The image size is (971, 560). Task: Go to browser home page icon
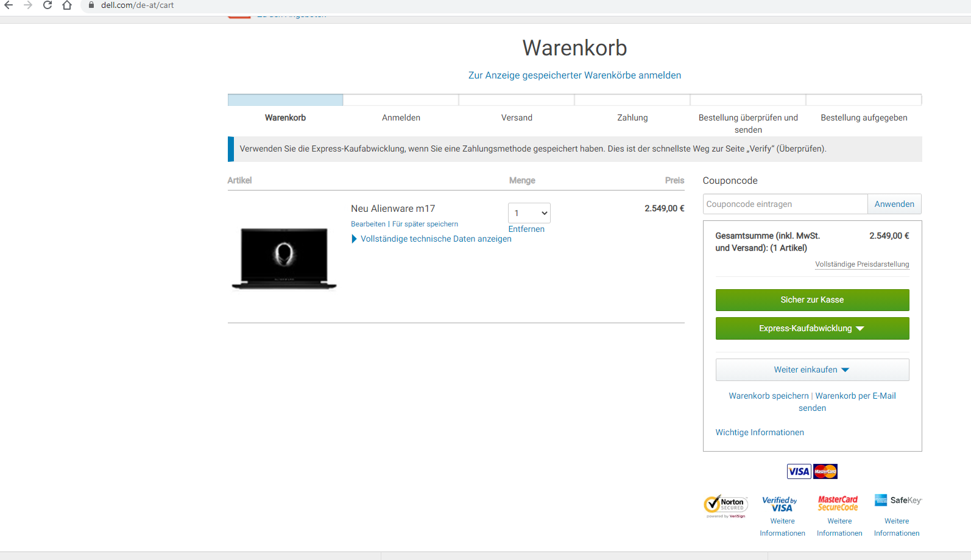tap(67, 5)
